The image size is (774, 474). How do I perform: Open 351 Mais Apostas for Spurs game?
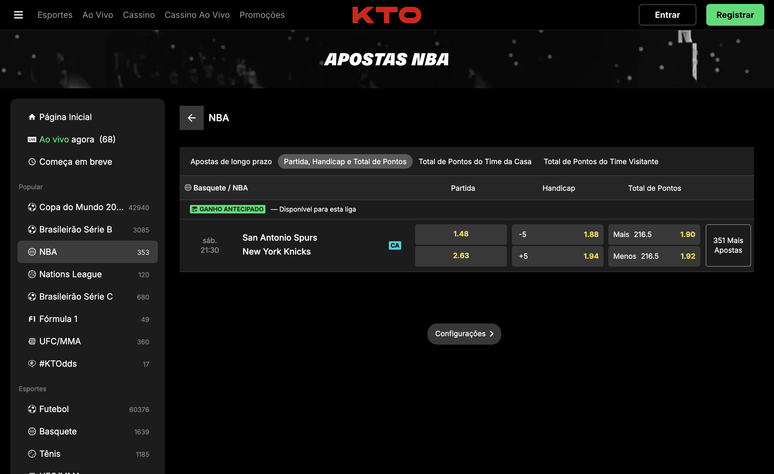point(728,245)
